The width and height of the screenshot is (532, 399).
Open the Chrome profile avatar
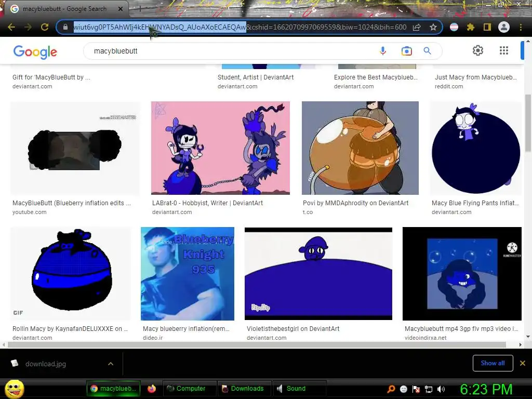click(504, 27)
